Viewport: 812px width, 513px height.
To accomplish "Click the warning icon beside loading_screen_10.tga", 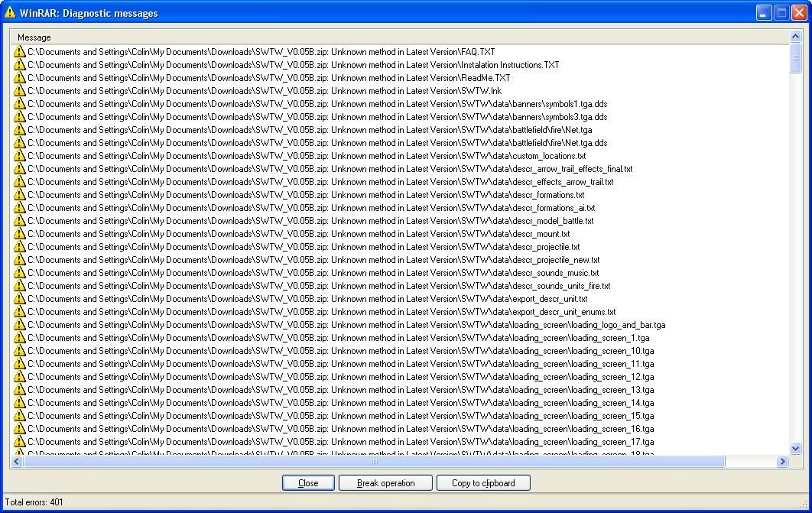I will tap(19, 350).
